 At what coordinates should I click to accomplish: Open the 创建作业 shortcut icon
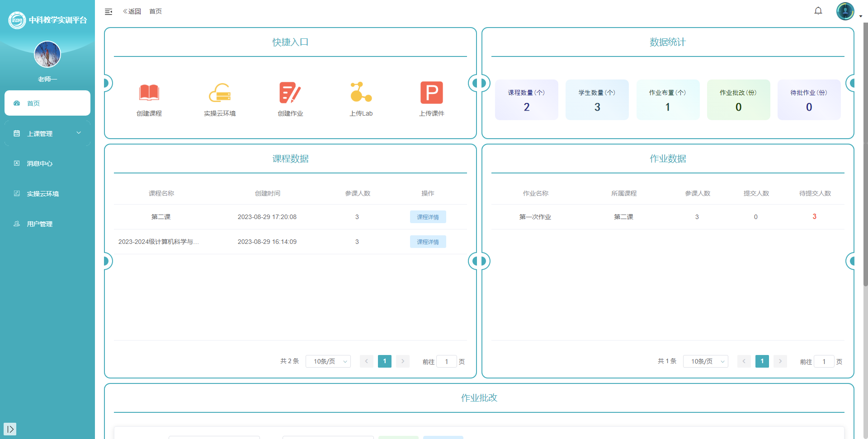click(290, 93)
